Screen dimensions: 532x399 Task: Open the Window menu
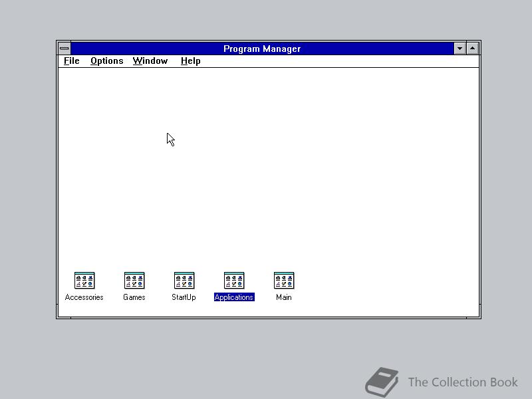point(150,61)
